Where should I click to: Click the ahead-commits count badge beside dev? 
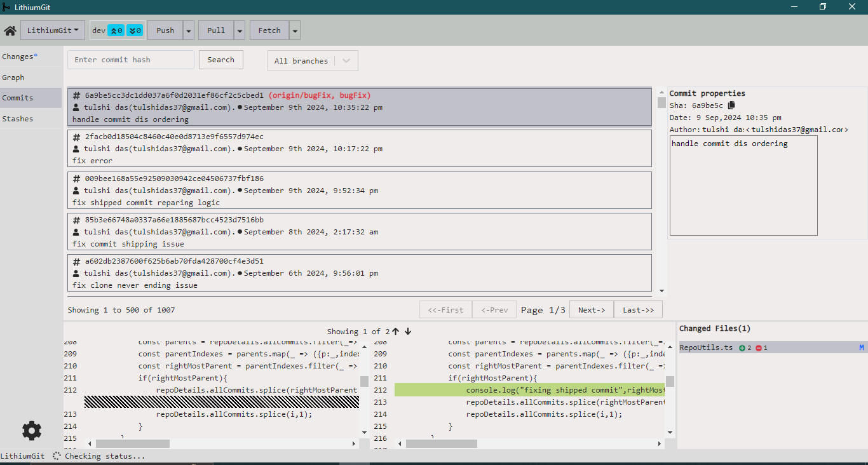116,30
